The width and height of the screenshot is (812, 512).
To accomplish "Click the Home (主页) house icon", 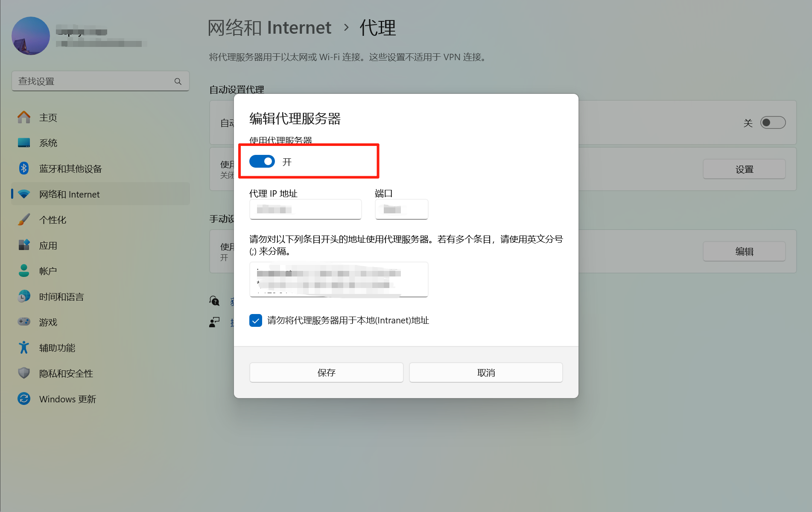I will pos(24,117).
